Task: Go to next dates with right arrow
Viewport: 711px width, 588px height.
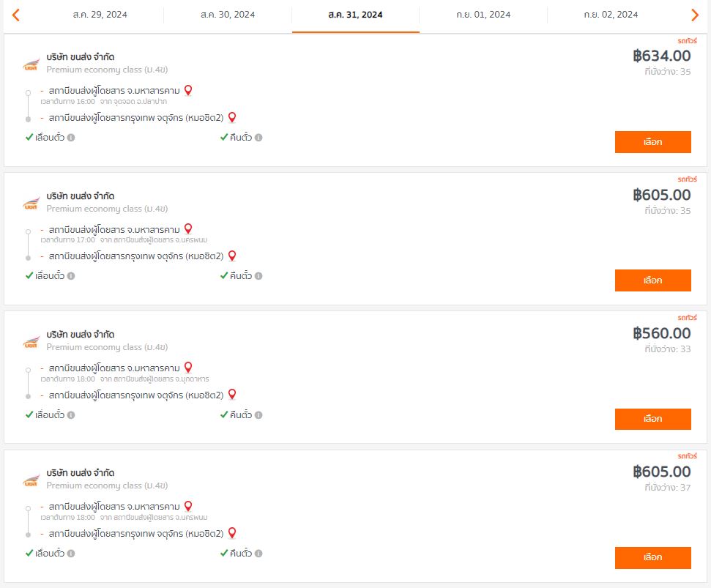Action: tap(695, 15)
